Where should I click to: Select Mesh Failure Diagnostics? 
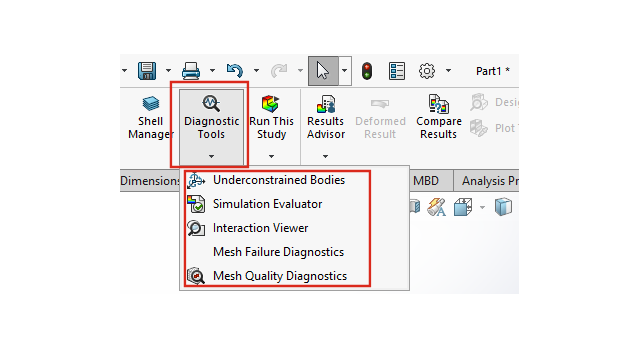pyautogui.click(x=278, y=252)
